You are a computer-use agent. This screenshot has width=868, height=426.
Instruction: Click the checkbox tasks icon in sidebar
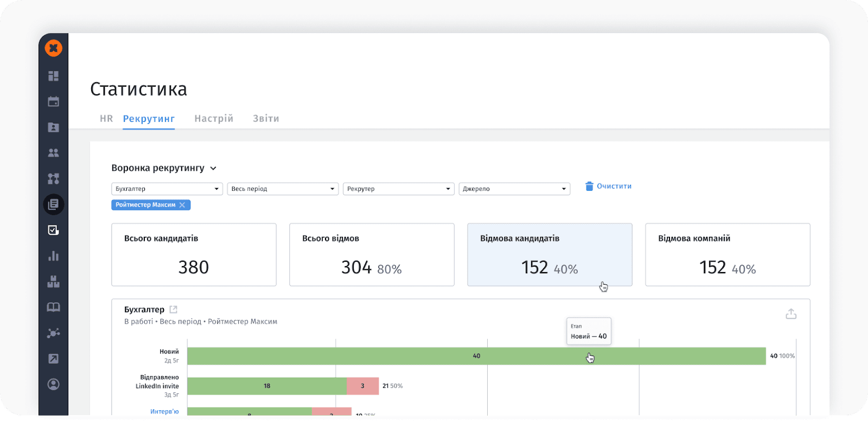[x=53, y=230]
